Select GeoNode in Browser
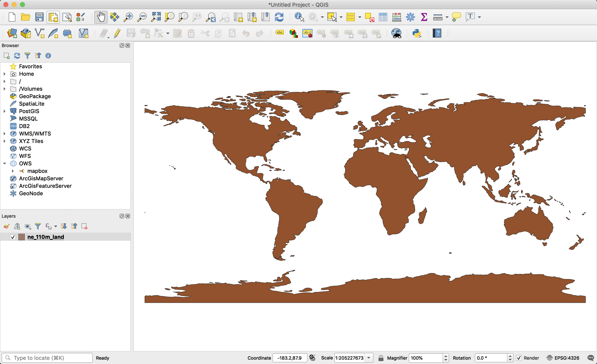The width and height of the screenshot is (597, 364). (31, 194)
